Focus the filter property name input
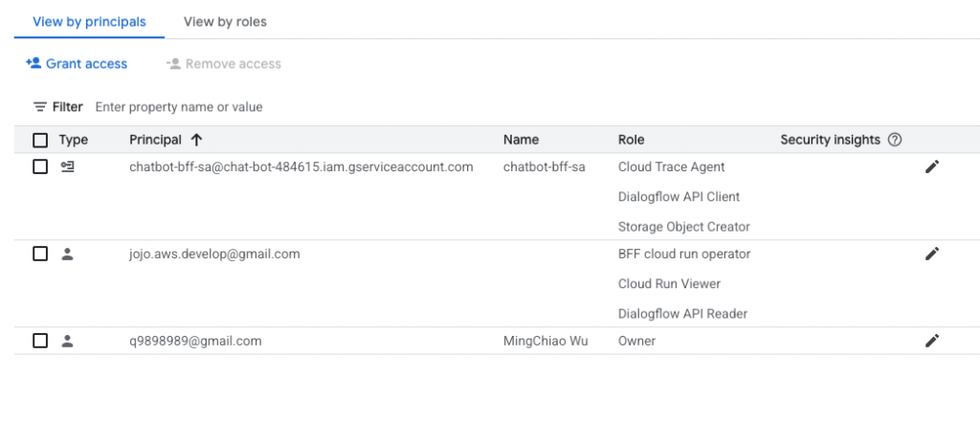Image resolution: width=980 pixels, height=422 pixels. coord(313,107)
